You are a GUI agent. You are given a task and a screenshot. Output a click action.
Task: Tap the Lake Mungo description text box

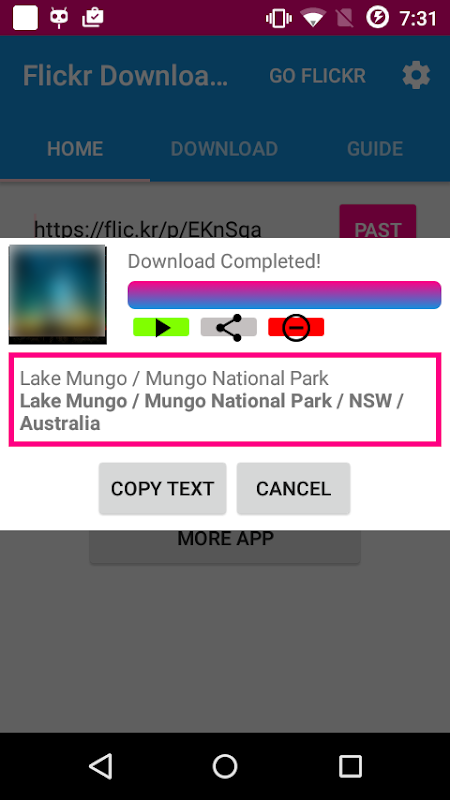click(225, 400)
